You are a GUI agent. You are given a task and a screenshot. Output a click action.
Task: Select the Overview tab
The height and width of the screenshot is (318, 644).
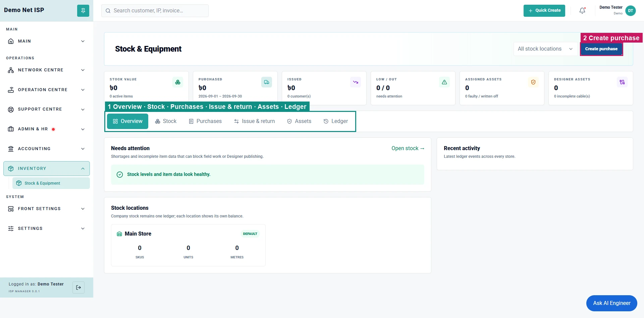click(x=128, y=121)
